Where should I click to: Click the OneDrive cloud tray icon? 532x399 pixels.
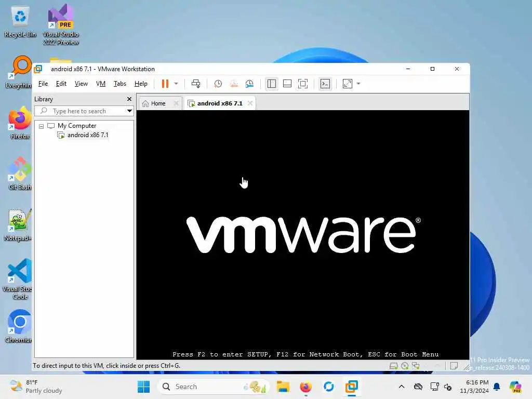[418, 387]
